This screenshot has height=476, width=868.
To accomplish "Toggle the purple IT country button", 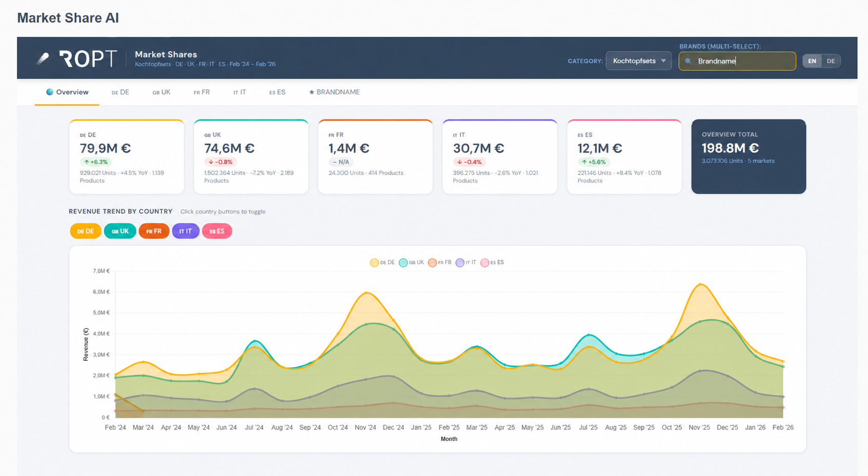I will (186, 231).
